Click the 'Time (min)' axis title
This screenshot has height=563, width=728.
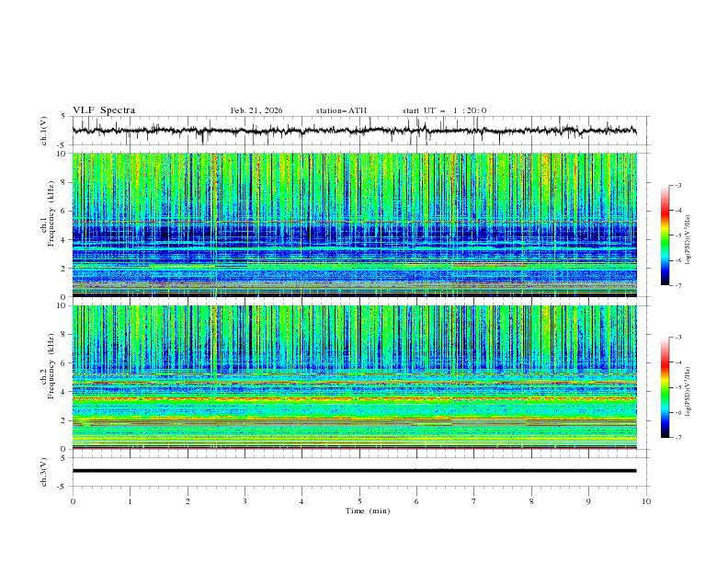[x=368, y=511]
